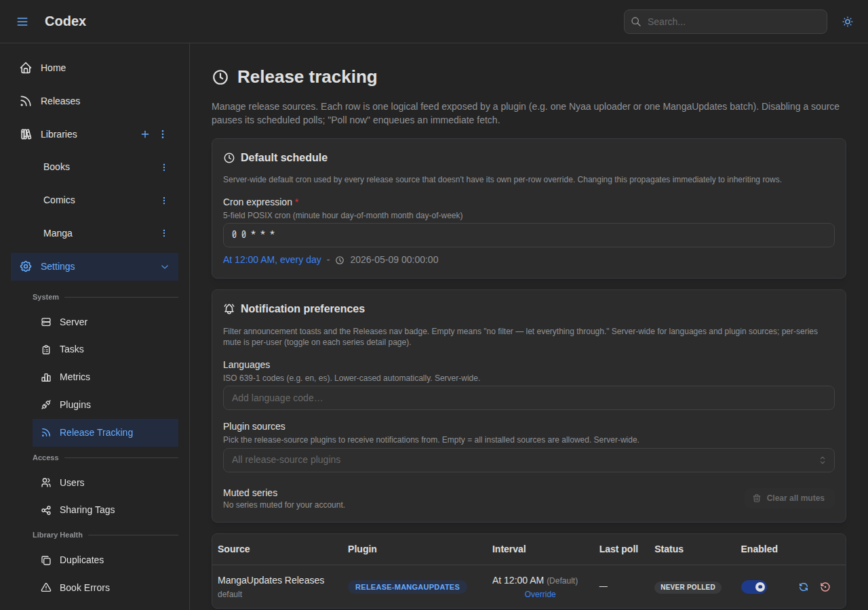Click the 2026-05-09 00:00:00 next run text

click(x=394, y=260)
